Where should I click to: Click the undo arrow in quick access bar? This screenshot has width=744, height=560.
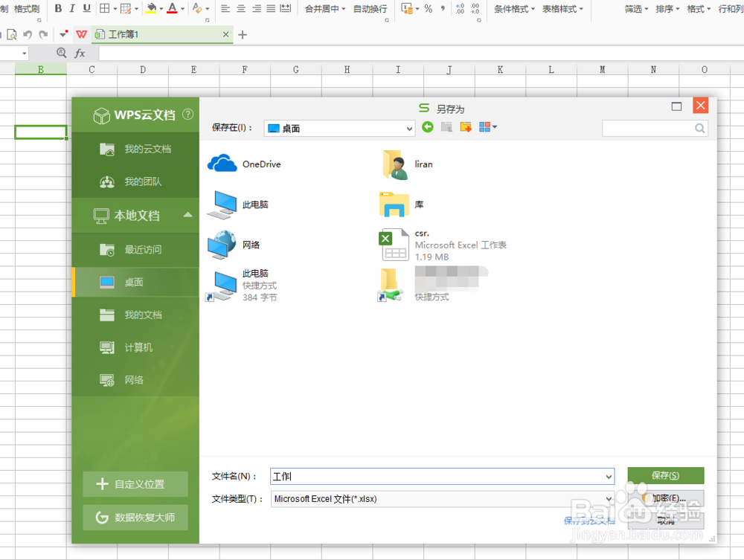(28, 34)
